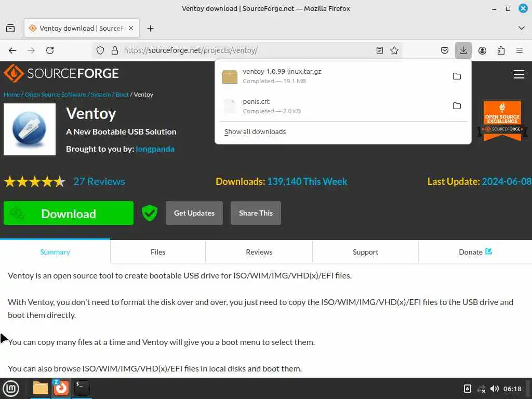532x399 pixels.
Task: Bookmark this page with the star icon
Action: click(x=394, y=50)
